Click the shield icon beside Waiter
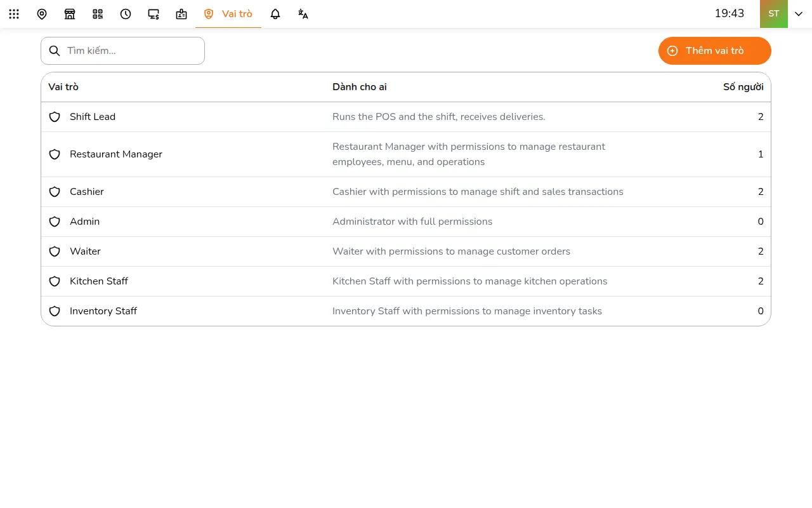This screenshot has width=812, height=508. [55, 251]
